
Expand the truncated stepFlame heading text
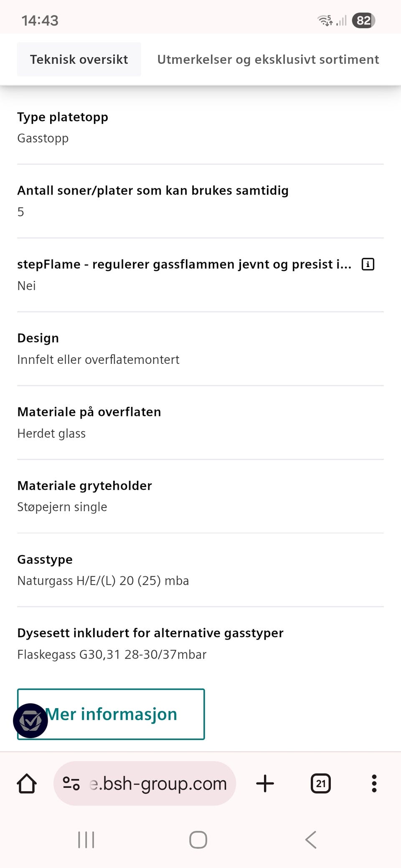coord(184,264)
